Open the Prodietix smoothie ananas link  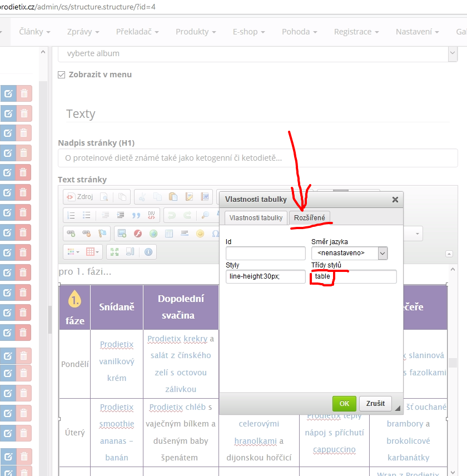pyautogui.click(x=117, y=432)
